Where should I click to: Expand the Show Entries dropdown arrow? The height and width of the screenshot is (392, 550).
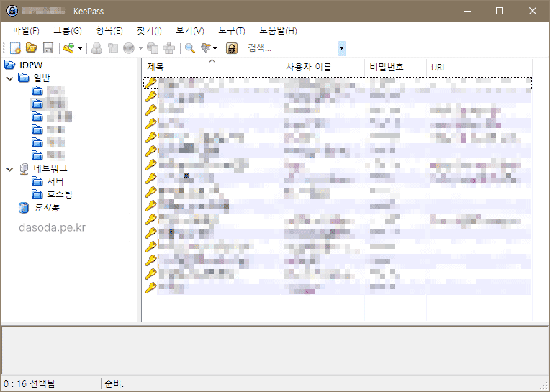[x=215, y=48]
